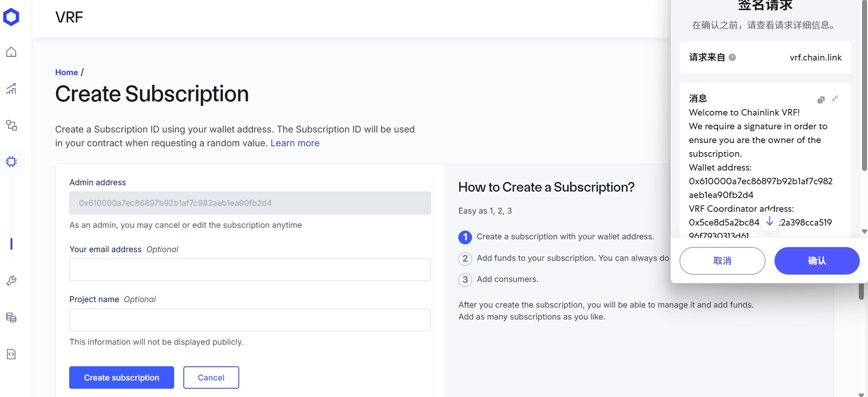
Task: Click the 'Easy as 1, 2, 3' text
Action: point(485,211)
